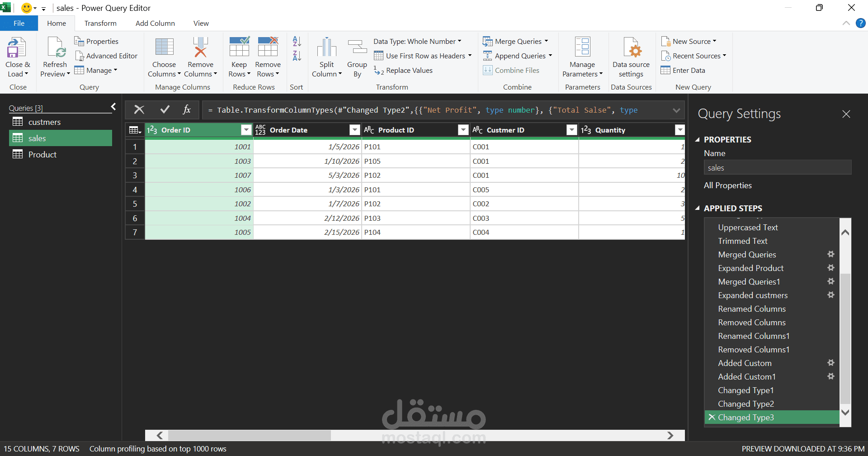This screenshot has width=868, height=456.
Task: Collapse the PROPERTIES section
Action: (698, 139)
